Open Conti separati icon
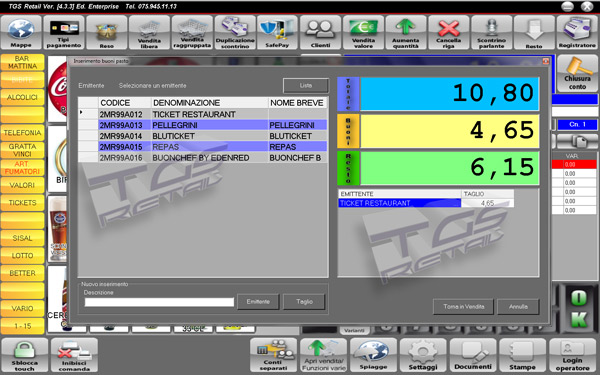Viewport: 600px width, 375px height. (273, 355)
